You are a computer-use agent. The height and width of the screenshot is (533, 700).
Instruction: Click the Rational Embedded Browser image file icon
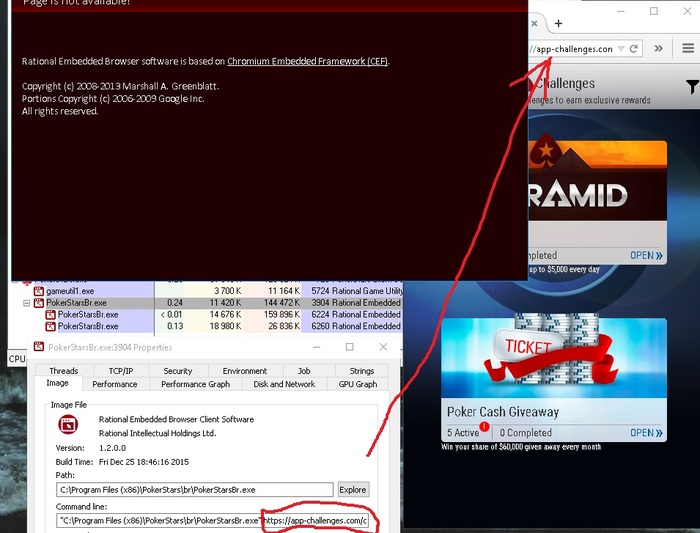(x=68, y=425)
